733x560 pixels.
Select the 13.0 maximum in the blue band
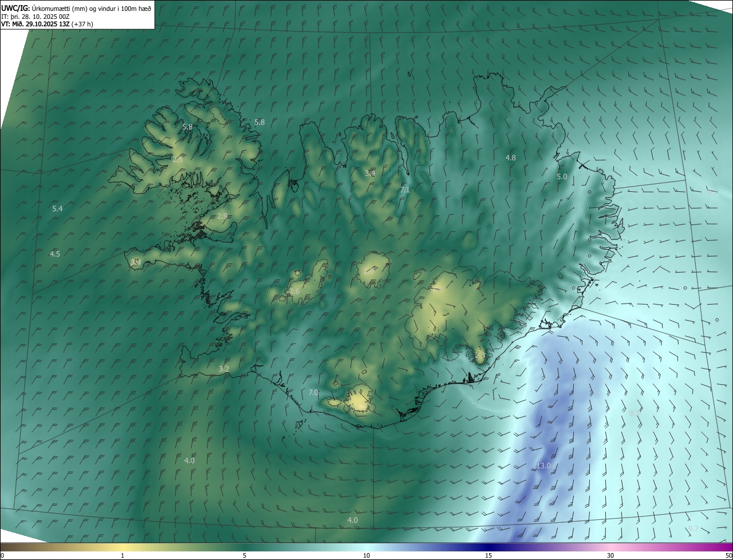[543, 466]
